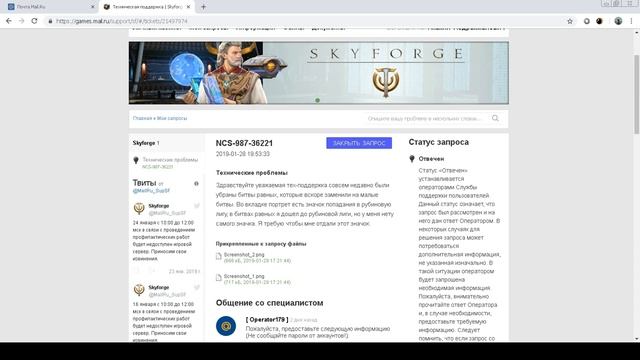Open the Мои запросы breadcrumb link

click(x=172, y=118)
